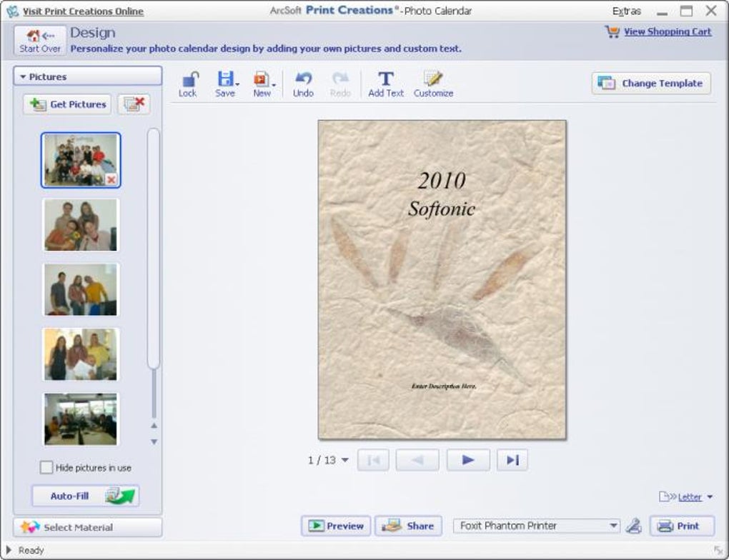The image size is (729, 560).
Task: Expand the Select Material panel
Action: pyautogui.click(x=87, y=527)
